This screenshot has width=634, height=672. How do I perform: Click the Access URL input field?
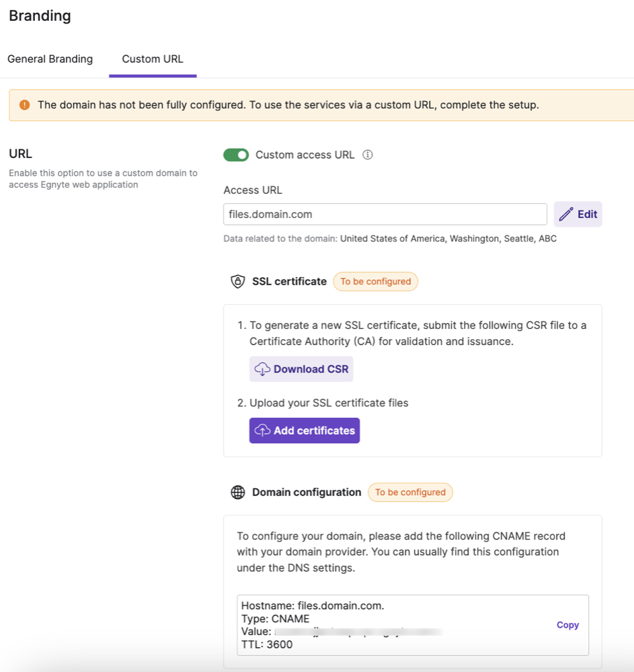tap(385, 214)
